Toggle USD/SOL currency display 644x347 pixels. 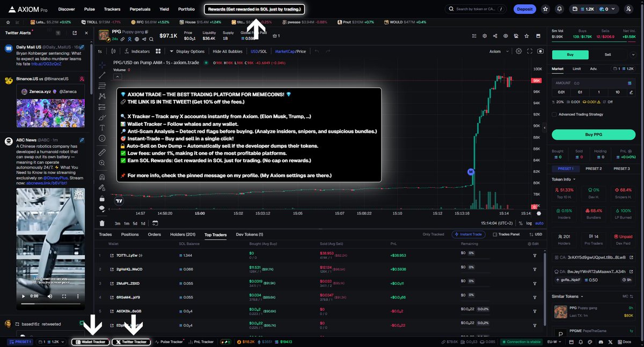(x=258, y=51)
